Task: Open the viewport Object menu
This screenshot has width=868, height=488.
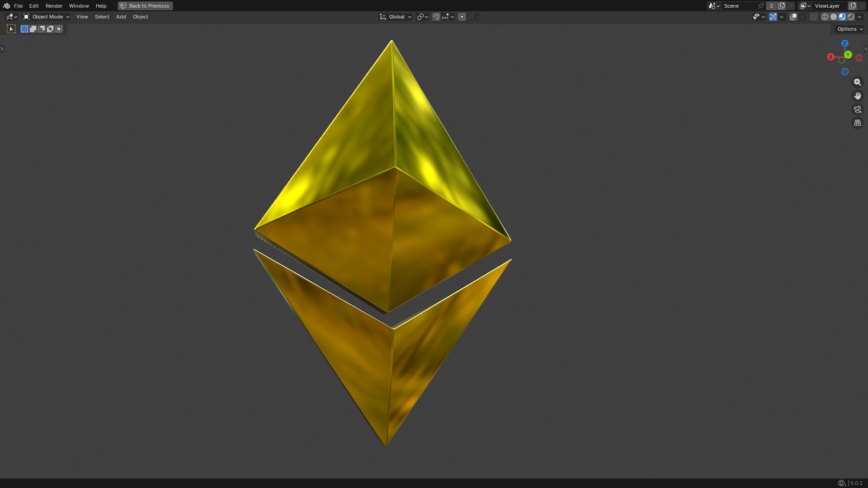Action: (x=140, y=17)
